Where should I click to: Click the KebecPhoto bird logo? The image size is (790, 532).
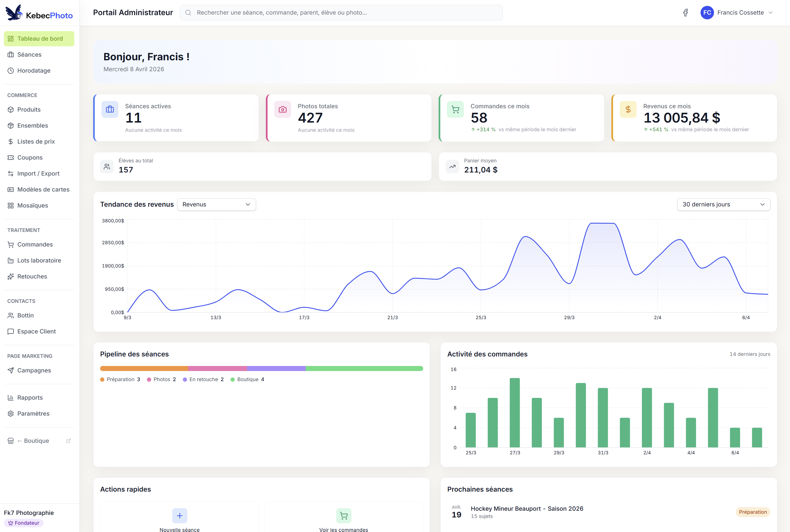(14, 13)
